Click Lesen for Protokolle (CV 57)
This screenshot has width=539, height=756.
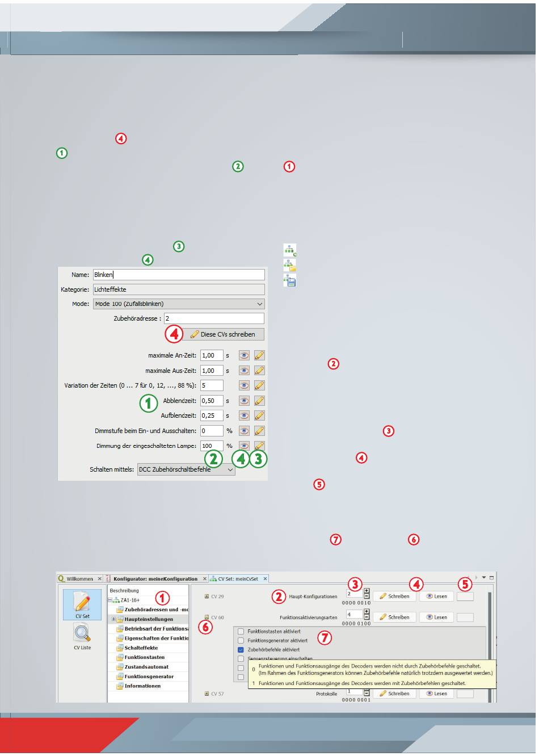436,694
